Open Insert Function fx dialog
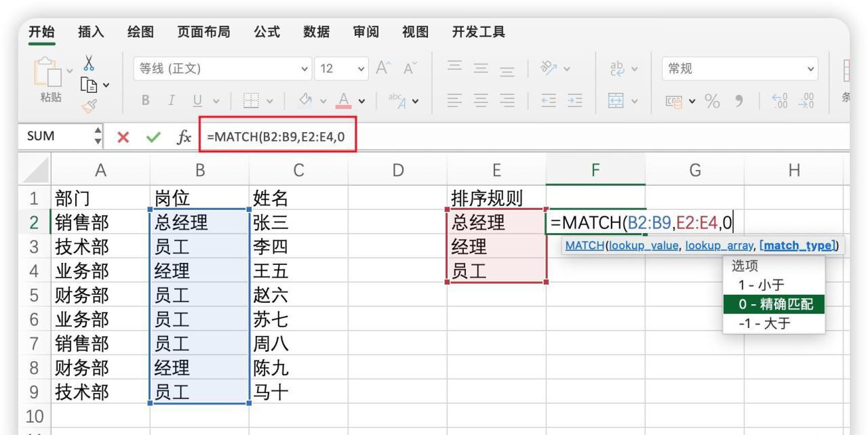The image size is (868, 435). click(184, 138)
